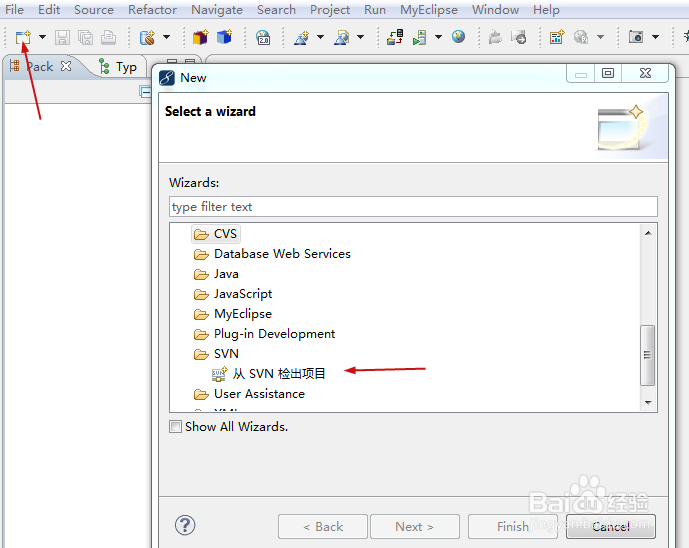Select the Database Web Services folder

272,254
